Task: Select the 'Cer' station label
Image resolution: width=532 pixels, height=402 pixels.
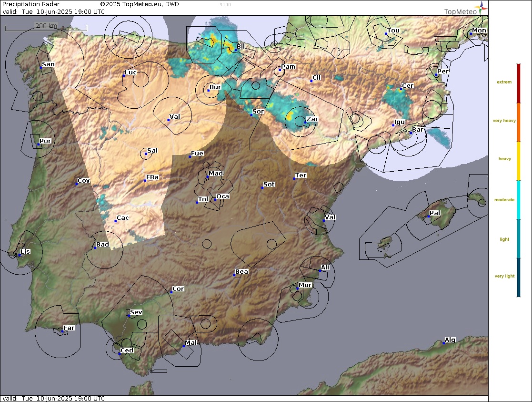Action: click(x=408, y=86)
